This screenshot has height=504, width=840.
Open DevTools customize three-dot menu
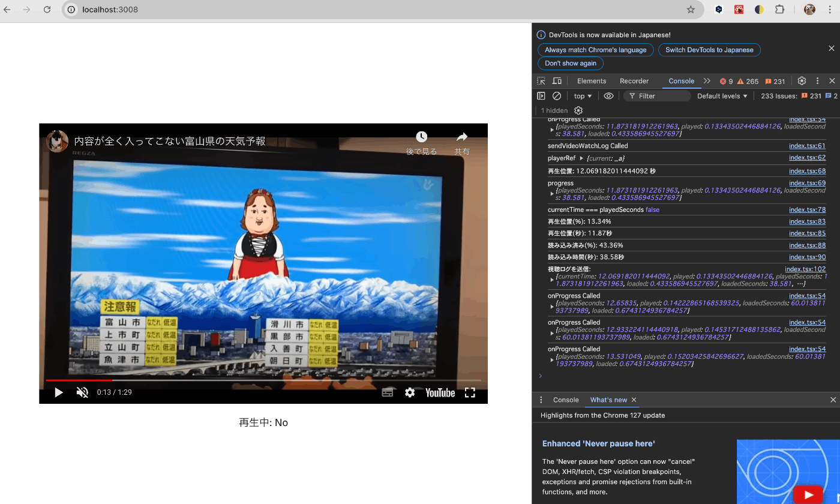(x=817, y=81)
